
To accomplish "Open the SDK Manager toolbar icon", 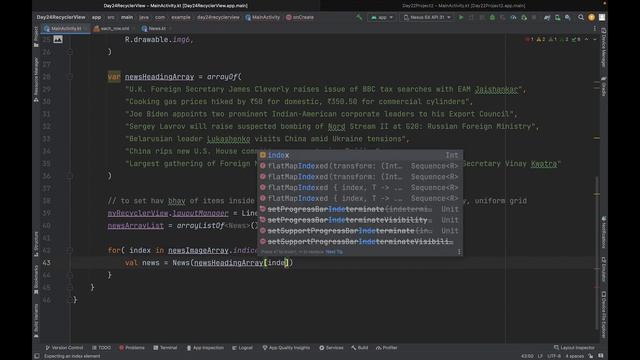I will 568,18.
